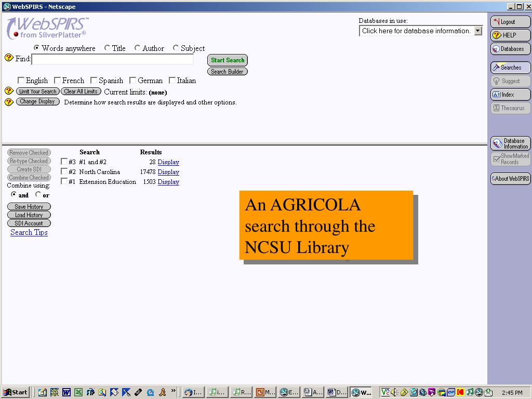Screen dimensions: 532x399
Task: Click the Limit Your Search button
Action: click(x=37, y=91)
